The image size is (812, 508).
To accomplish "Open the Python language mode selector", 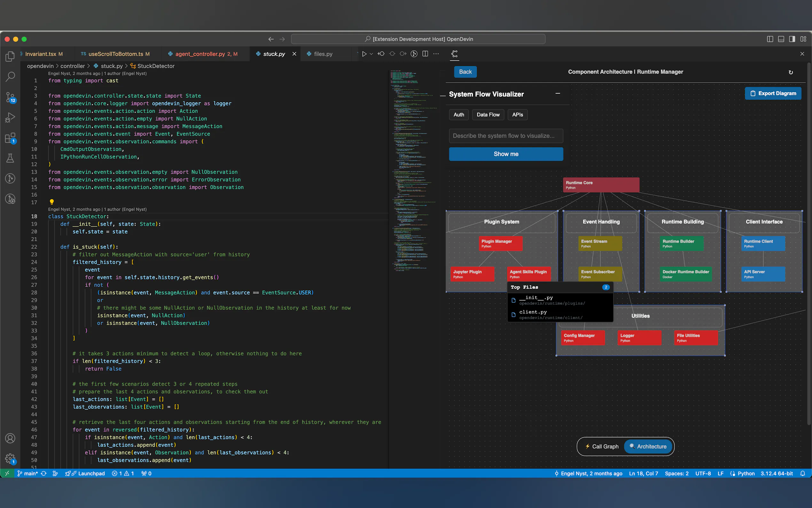I will pos(746,473).
